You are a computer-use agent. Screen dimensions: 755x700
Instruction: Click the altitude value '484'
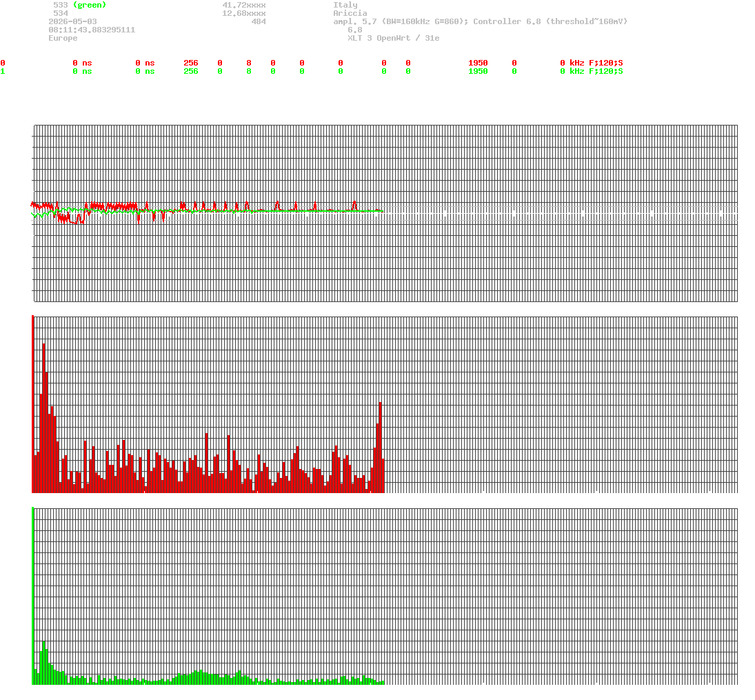point(259,21)
